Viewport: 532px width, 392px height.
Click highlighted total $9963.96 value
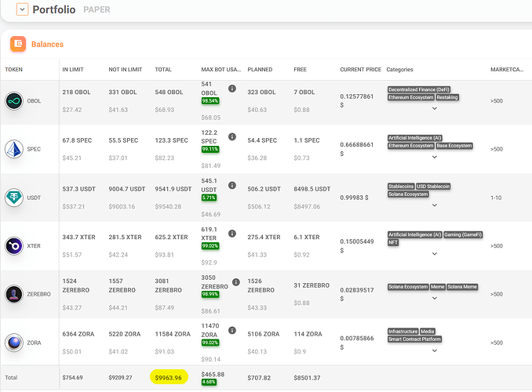click(x=169, y=377)
